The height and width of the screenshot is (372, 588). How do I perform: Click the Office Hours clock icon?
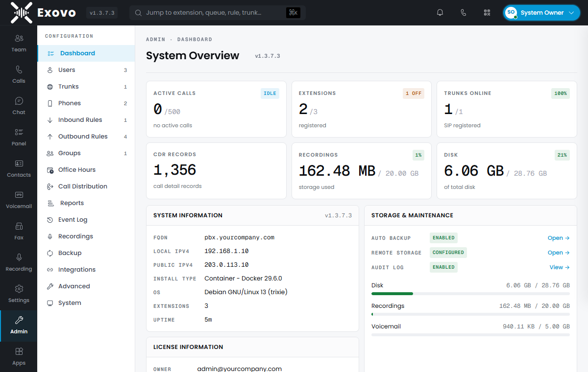pyautogui.click(x=50, y=170)
